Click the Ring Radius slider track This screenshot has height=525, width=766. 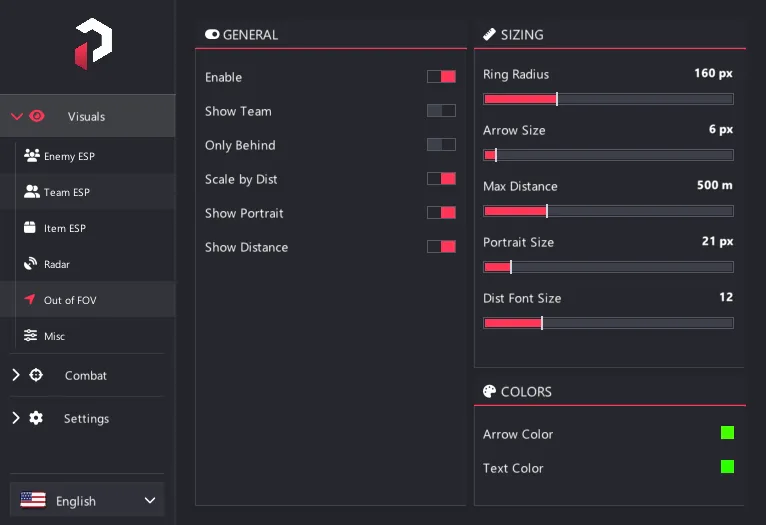(x=608, y=99)
